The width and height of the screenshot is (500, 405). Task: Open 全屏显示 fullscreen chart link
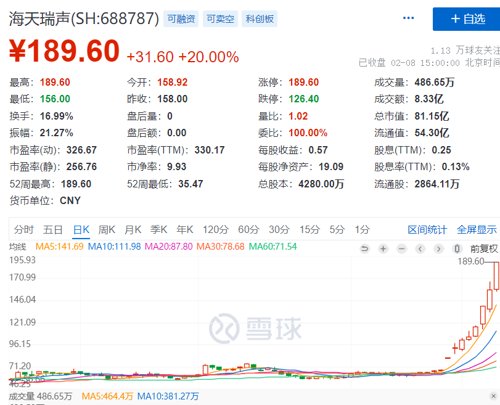(477, 230)
